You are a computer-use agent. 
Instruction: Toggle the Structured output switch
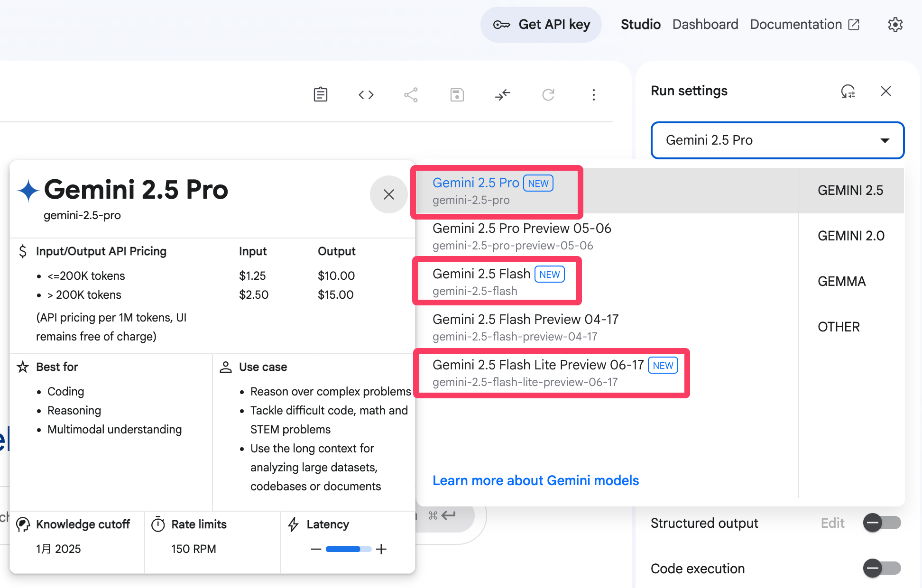881,523
